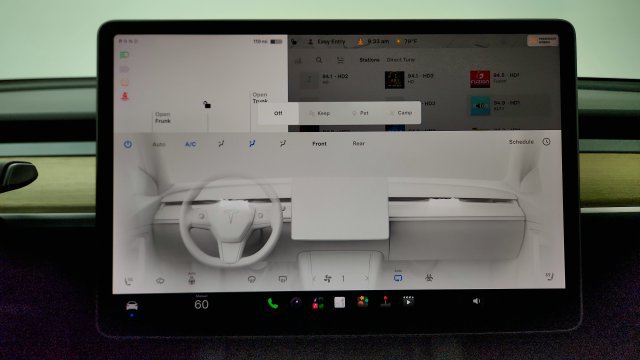
Task: Toggle windshield airflow vent
Action: tap(221, 144)
